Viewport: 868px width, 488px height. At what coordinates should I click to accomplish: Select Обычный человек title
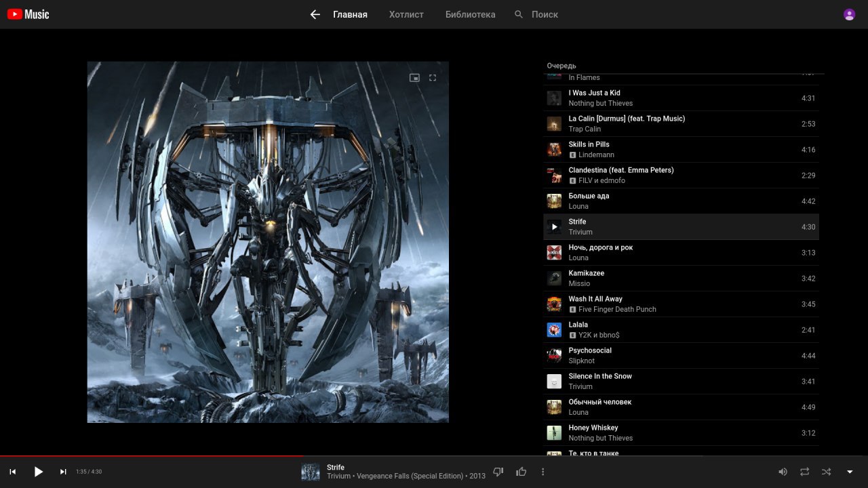(599, 402)
